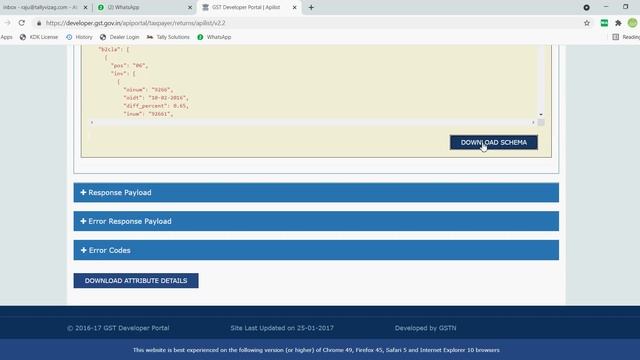640x360 pixels.
Task: Click 'Site Last Updated on 25-01-2017' text
Action: coord(282,328)
